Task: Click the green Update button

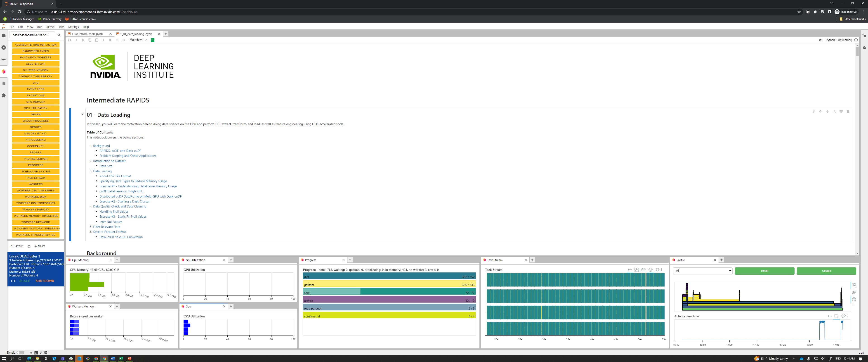Action: [826, 271]
